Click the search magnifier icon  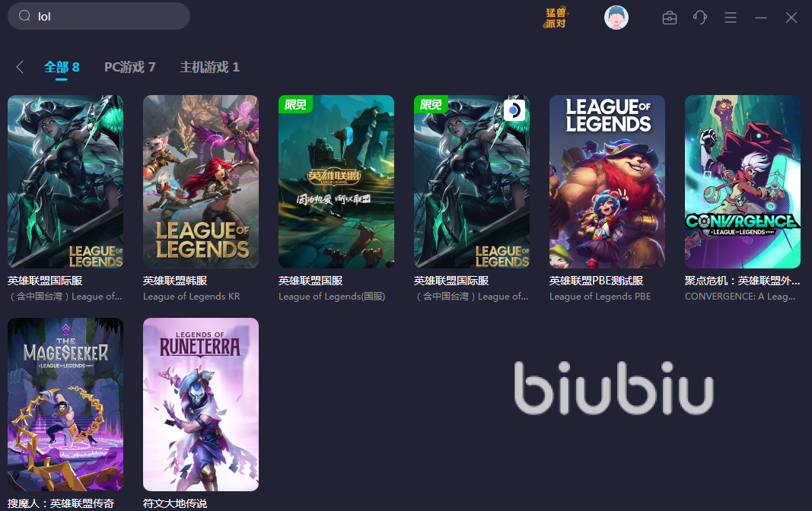point(24,16)
